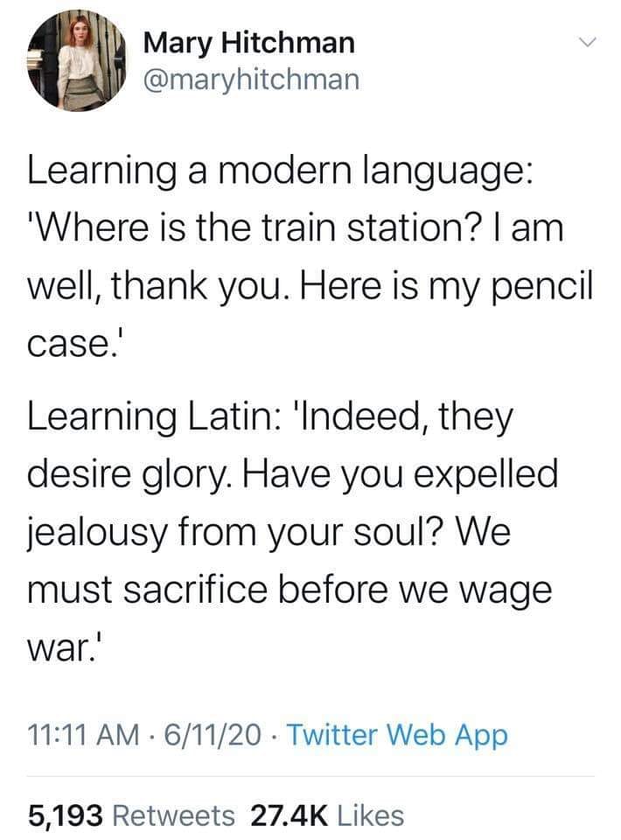View the 5,193 retweets count number
The height and width of the screenshot is (840, 621).
(65, 815)
